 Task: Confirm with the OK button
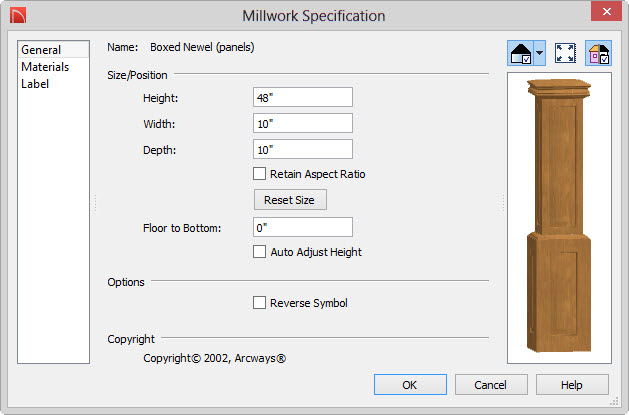click(410, 385)
